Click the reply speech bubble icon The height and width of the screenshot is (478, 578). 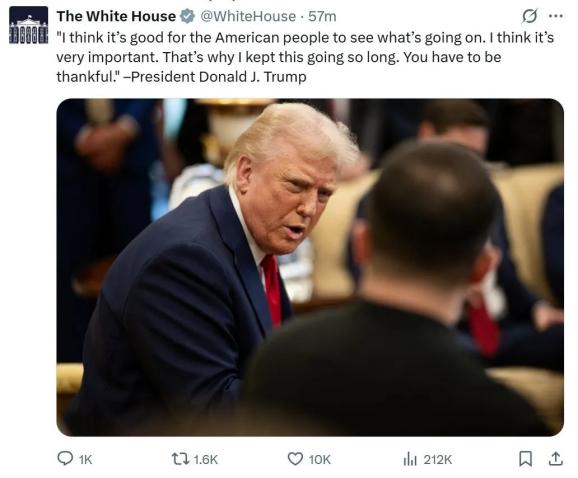click(65, 459)
